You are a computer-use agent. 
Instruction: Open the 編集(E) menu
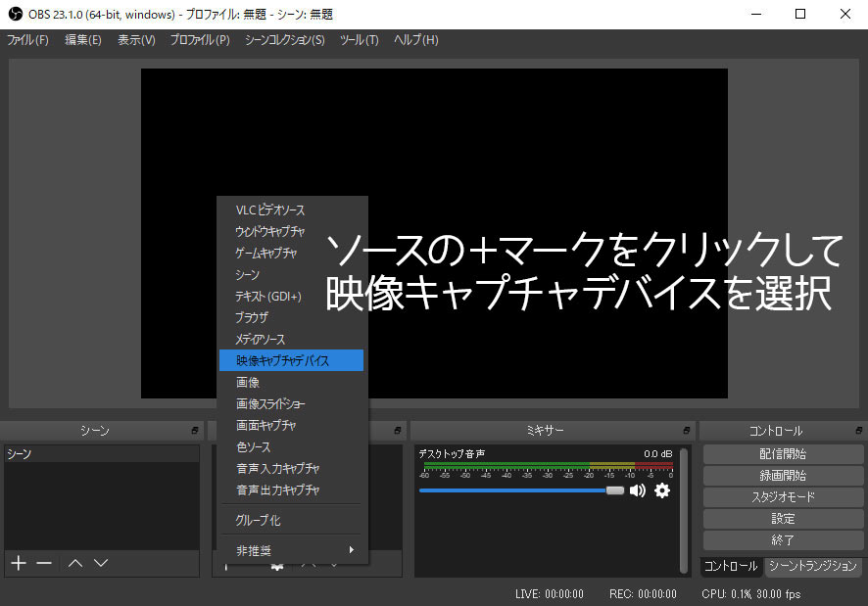click(83, 40)
